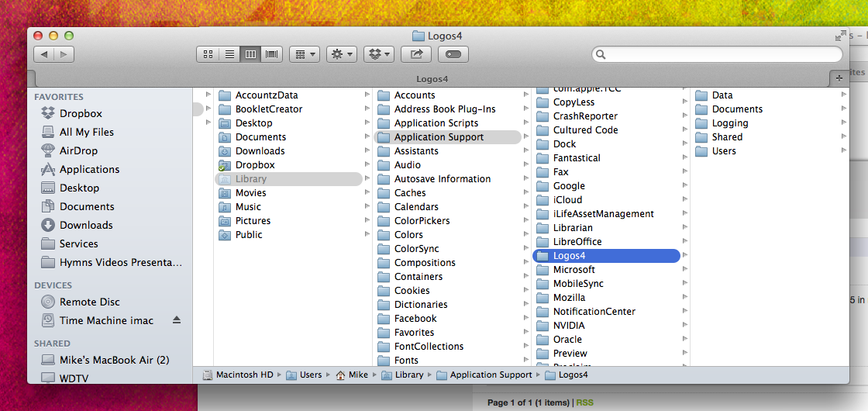The height and width of the screenshot is (411, 868).
Task: Open Hymns Videos Presenta… sidebar folder
Action: 111,262
